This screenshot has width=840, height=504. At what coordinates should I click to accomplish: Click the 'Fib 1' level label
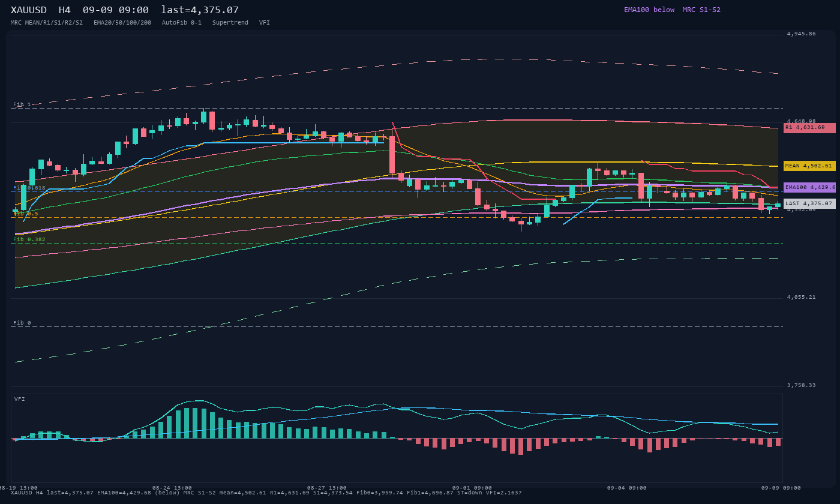[x=22, y=104]
